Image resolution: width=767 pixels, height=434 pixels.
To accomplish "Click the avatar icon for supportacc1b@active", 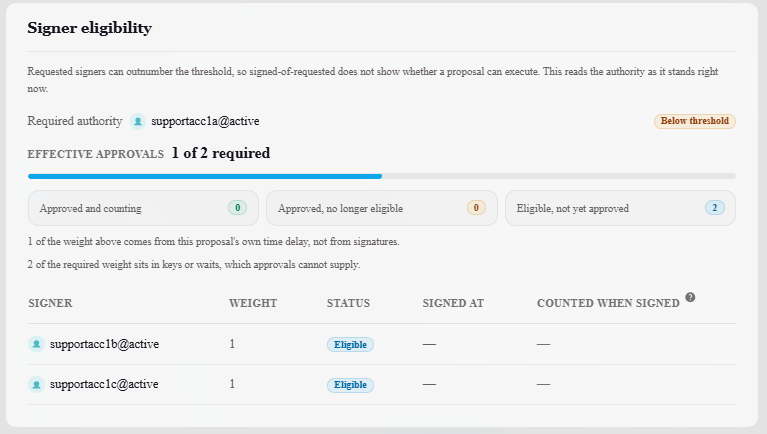I will [x=36, y=344].
